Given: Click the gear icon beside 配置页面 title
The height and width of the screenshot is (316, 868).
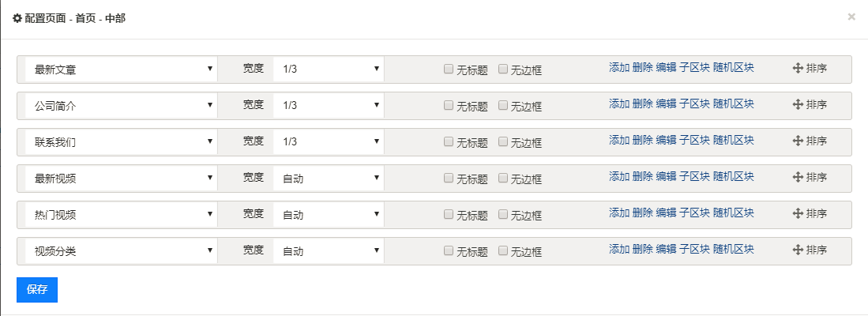Looking at the screenshot, I should pyautogui.click(x=17, y=18).
